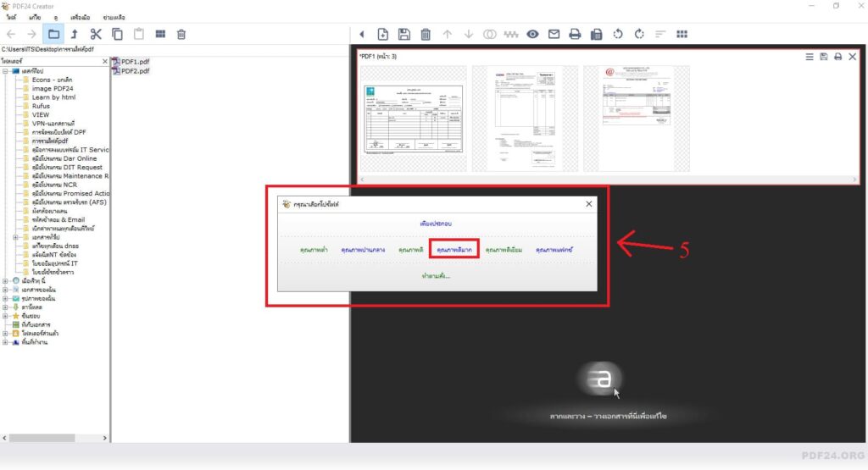Select the third page thumbnail of PDF1
The height and width of the screenshot is (470, 868).
635,119
